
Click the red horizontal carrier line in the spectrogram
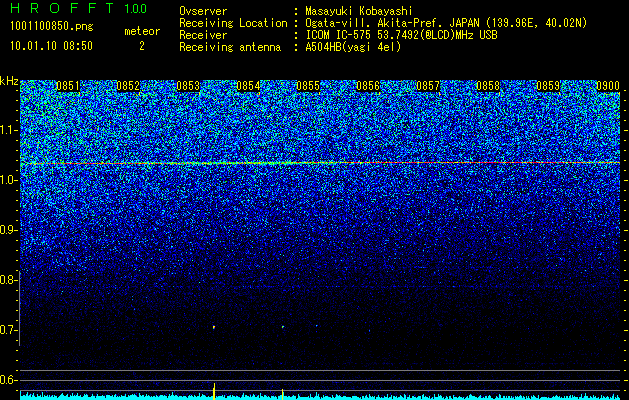[x=320, y=163]
